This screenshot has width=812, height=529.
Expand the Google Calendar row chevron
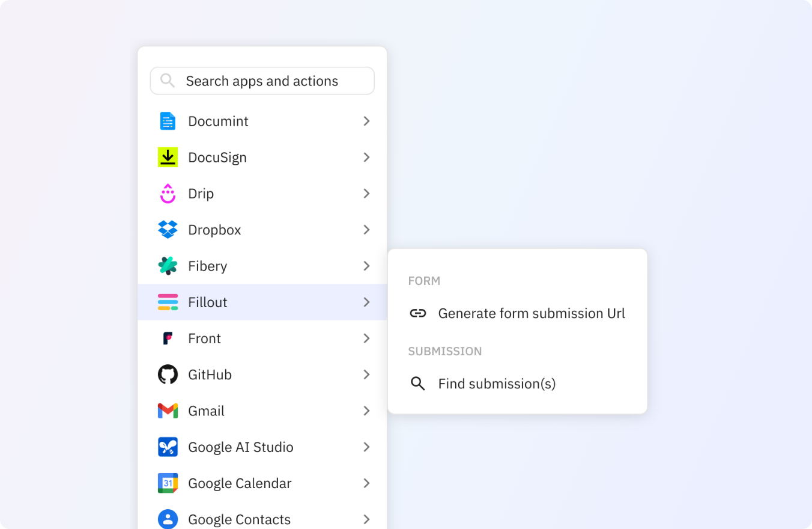(x=366, y=483)
